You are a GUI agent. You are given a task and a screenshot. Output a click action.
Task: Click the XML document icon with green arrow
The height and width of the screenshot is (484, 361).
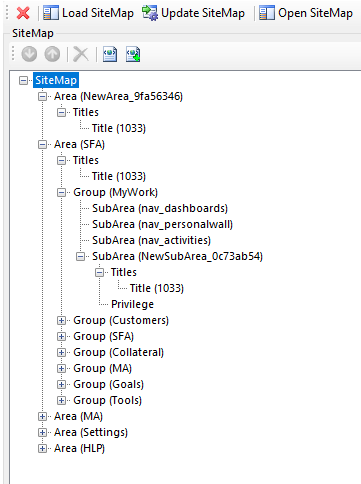(133, 54)
